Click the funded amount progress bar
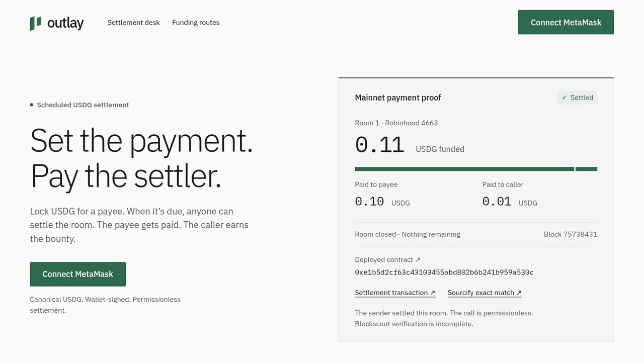The height and width of the screenshot is (362, 644). coord(476,169)
